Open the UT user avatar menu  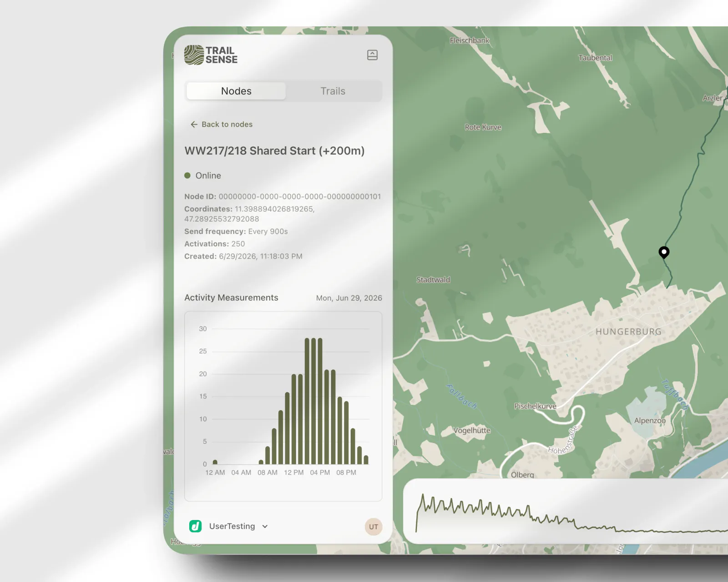(374, 527)
